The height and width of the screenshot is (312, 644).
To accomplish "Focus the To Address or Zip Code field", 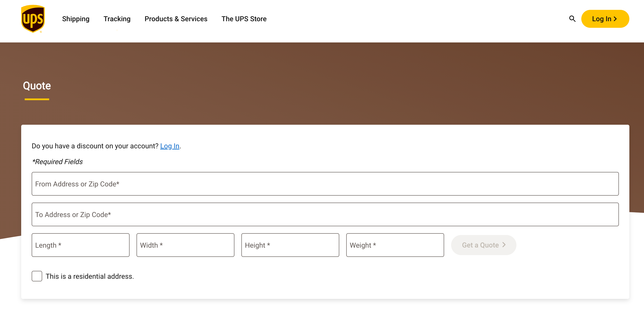I will (x=325, y=214).
